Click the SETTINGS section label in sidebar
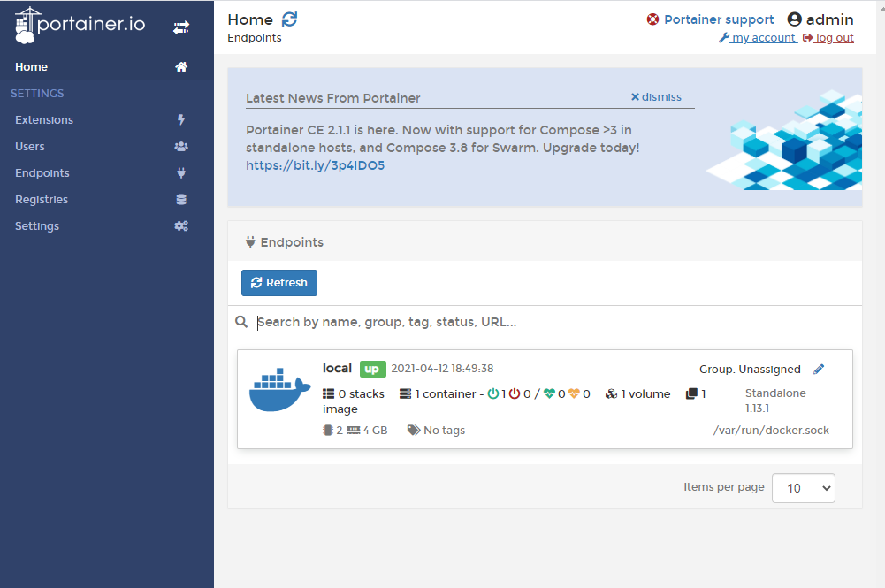 [37, 93]
